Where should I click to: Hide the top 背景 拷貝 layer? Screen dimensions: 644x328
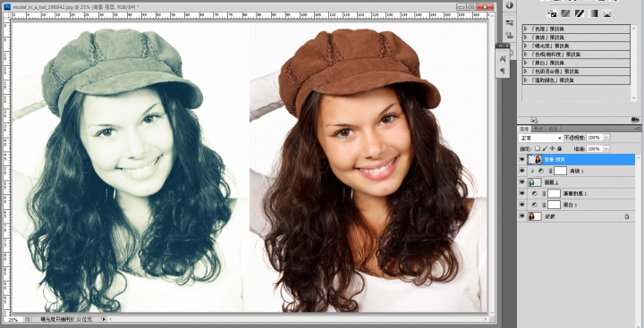click(x=522, y=159)
